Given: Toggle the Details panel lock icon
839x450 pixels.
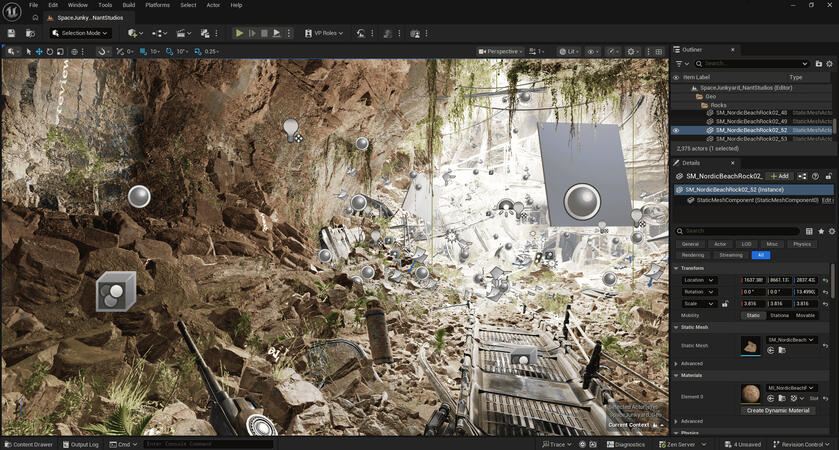Looking at the screenshot, I should pos(828,176).
